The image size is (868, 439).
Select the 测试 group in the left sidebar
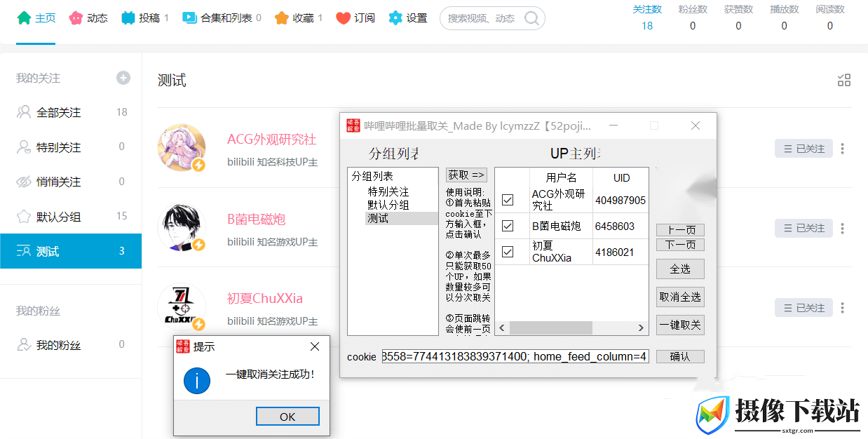point(71,251)
